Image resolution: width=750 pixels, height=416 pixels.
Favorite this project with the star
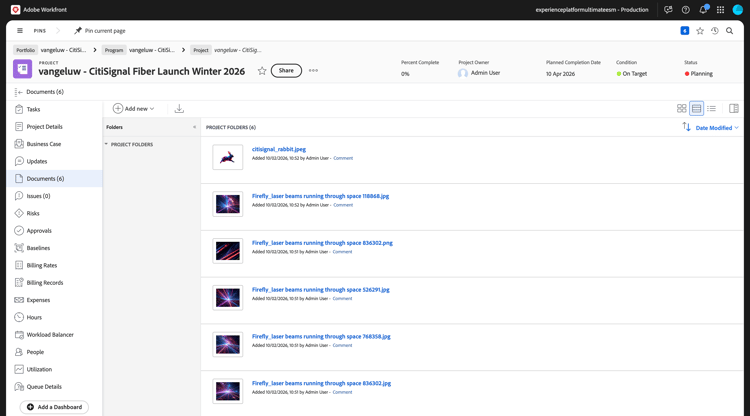262,71
